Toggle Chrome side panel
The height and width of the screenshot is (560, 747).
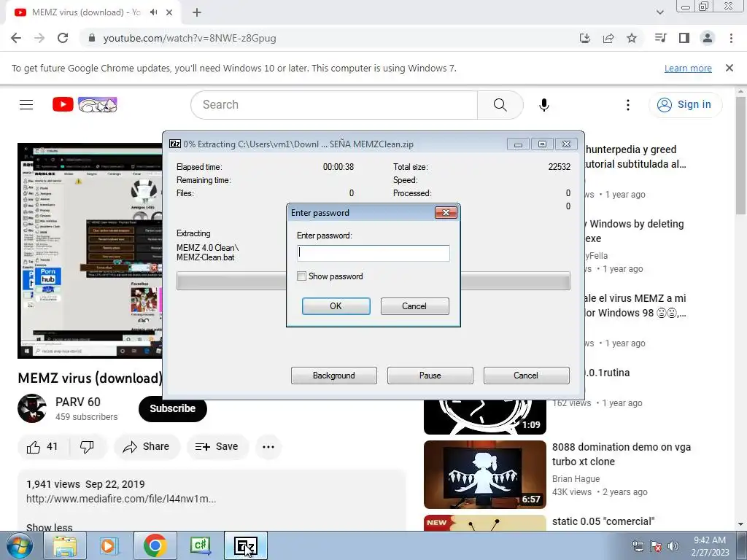pyautogui.click(x=684, y=38)
